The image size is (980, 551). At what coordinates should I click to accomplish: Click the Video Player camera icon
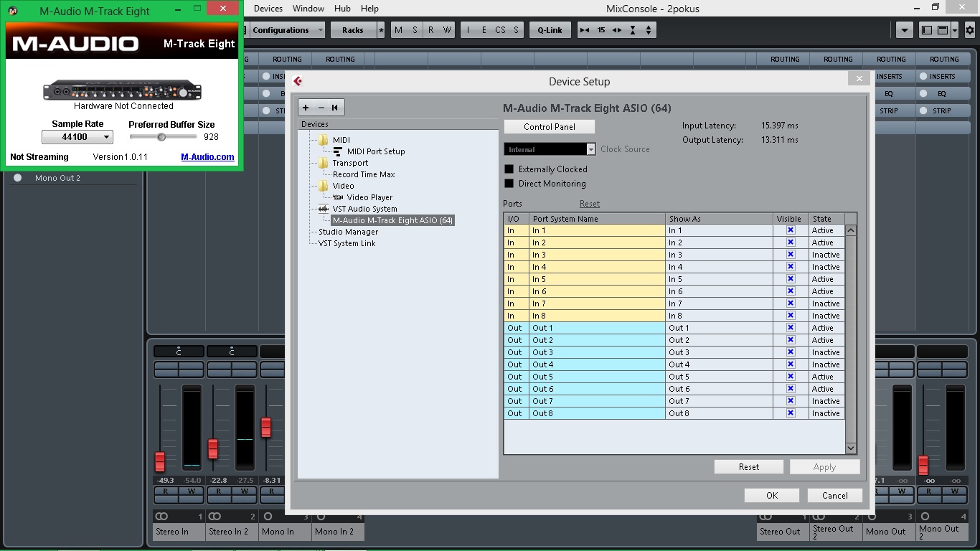pos(338,197)
